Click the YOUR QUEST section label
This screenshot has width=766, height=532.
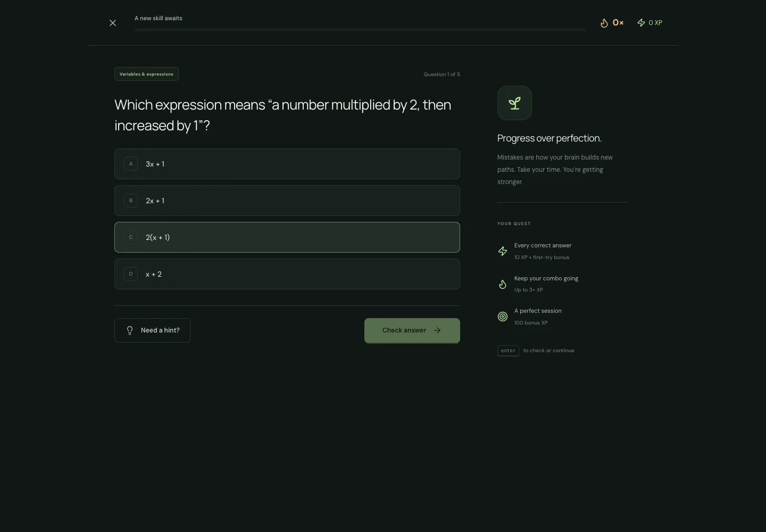click(514, 223)
